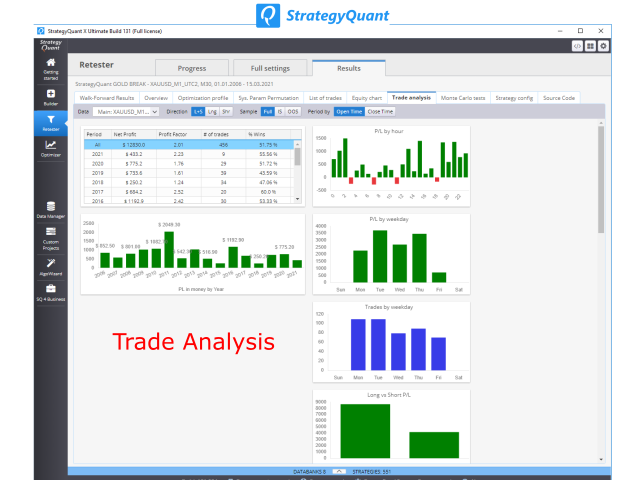
Task: Select Full sample
Action: point(267,111)
